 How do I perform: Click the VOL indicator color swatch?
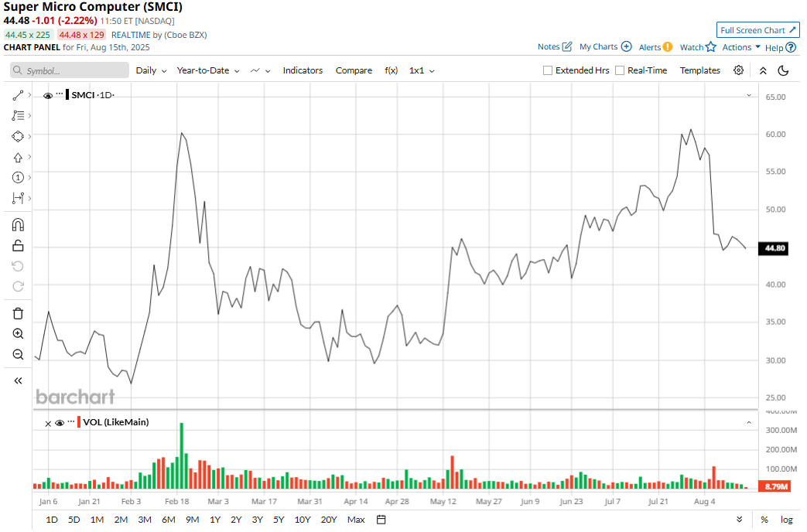pos(79,422)
